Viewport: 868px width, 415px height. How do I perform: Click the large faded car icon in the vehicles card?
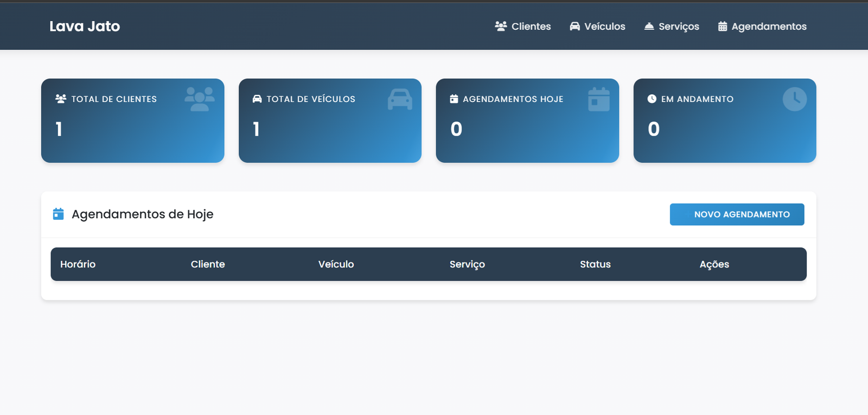click(x=400, y=99)
